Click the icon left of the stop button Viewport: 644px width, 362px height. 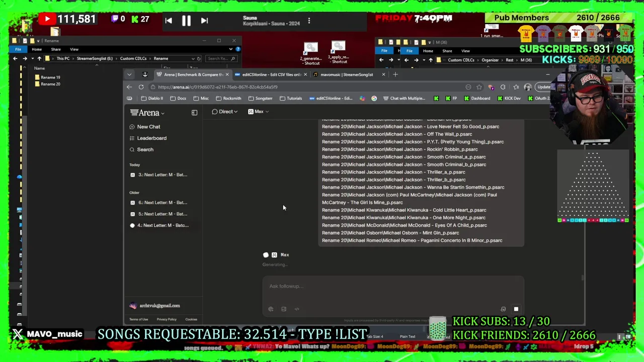click(503, 309)
